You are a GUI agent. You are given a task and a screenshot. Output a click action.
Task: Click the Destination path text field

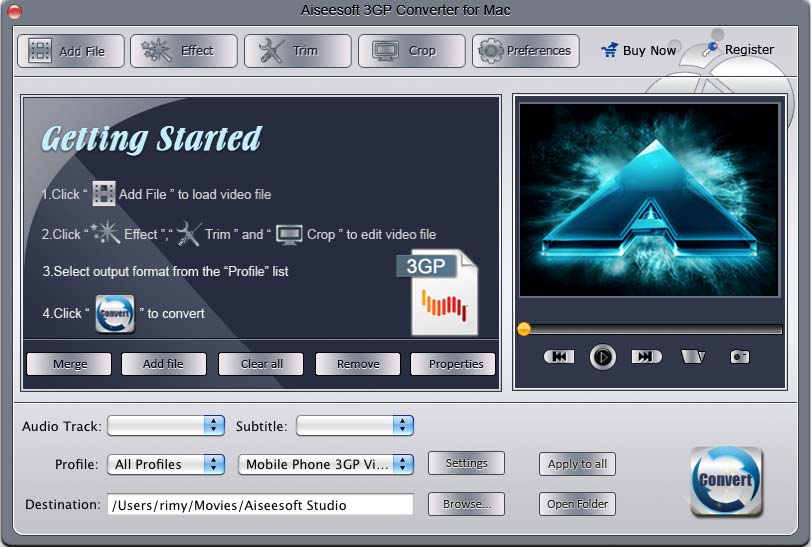tap(260, 505)
